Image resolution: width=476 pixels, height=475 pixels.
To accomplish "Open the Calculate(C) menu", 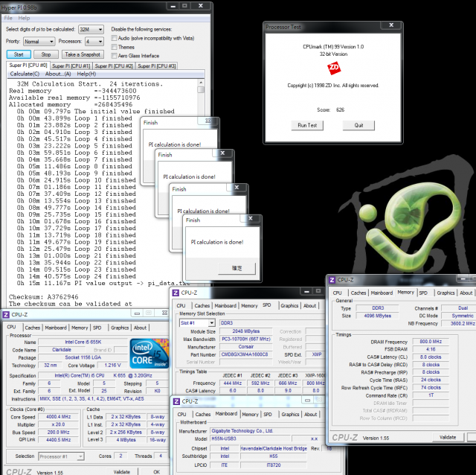I will point(25,74).
